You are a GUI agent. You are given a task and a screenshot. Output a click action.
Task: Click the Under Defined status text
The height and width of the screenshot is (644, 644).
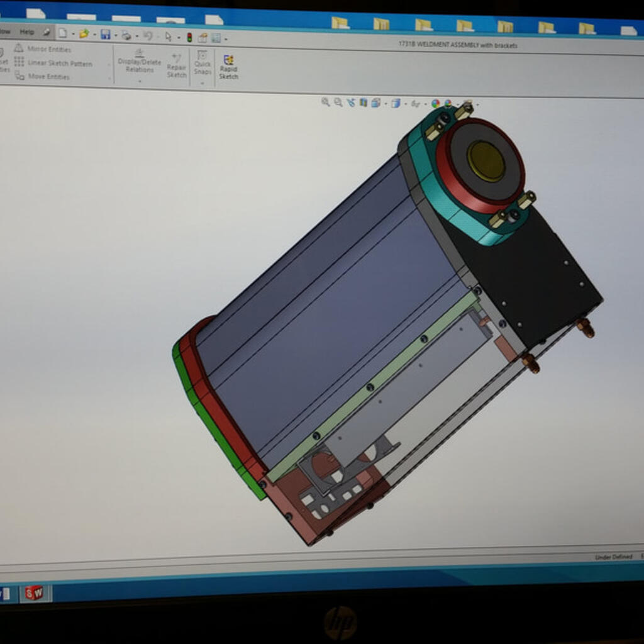614,557
